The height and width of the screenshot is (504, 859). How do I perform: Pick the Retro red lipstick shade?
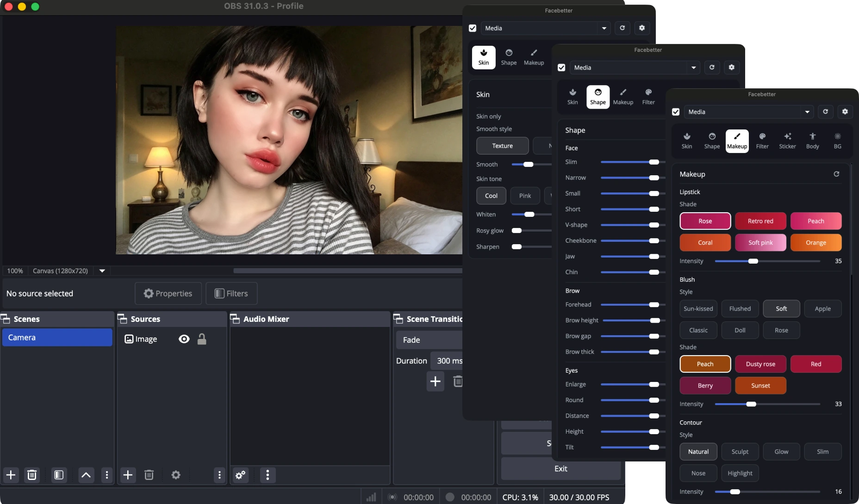[760, 221]
